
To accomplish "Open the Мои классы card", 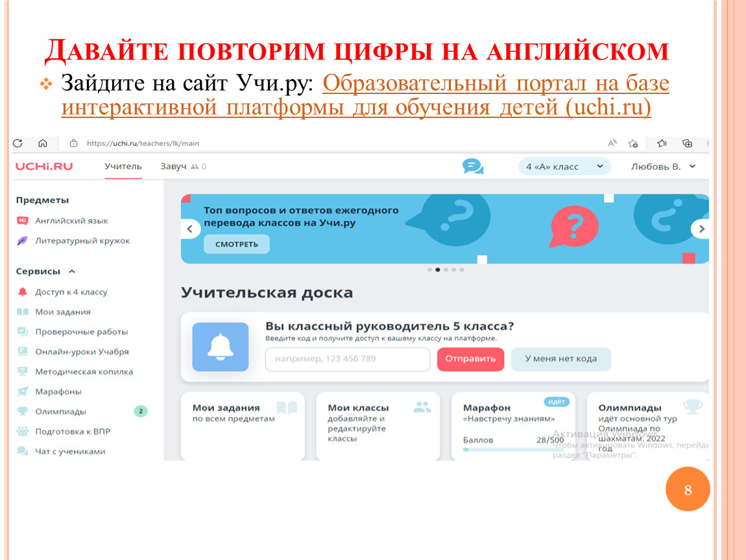I will tap(378, 426).
